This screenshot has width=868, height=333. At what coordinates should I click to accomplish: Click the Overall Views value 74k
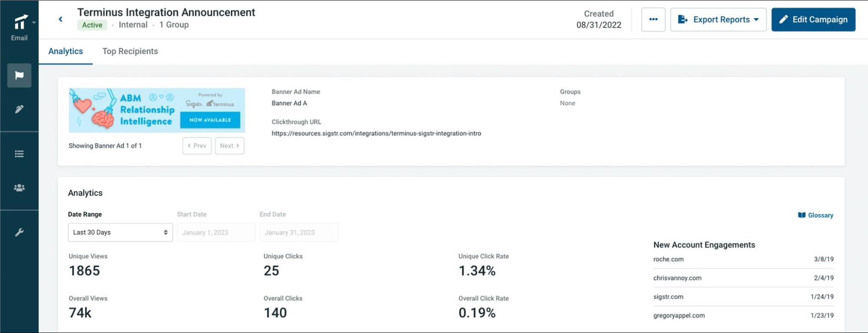[80, 313]
